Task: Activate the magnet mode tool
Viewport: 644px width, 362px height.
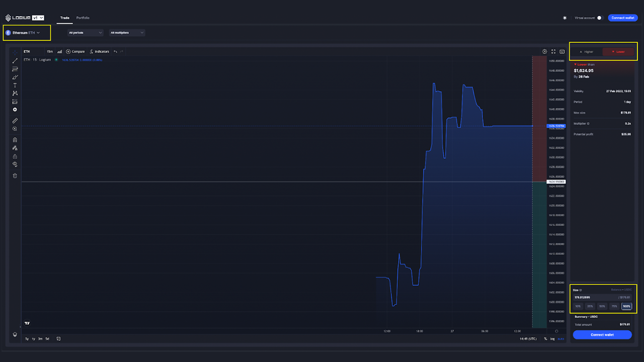Action: coord(15,140)
